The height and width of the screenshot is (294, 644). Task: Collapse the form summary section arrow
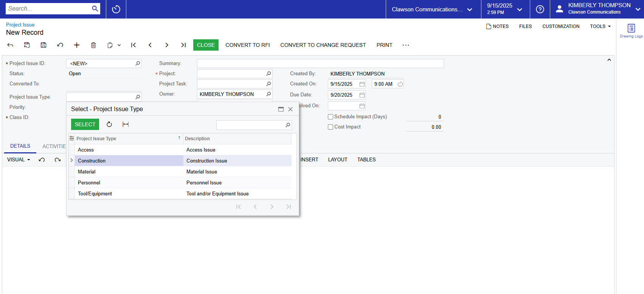(x=609, y=60)
